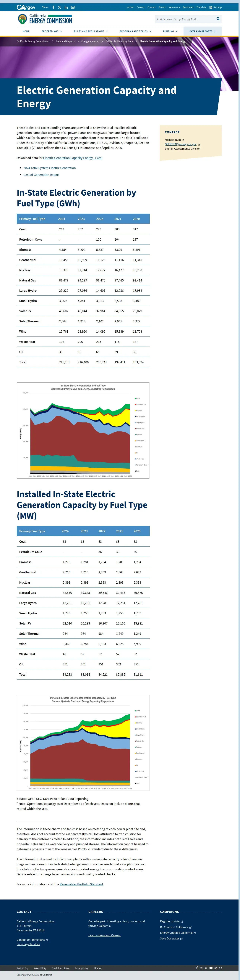Image resolution: width=240 pixels, height=980 pixels.
Task: Expand the Rules and Regulations menu
Action: (91, 31)
